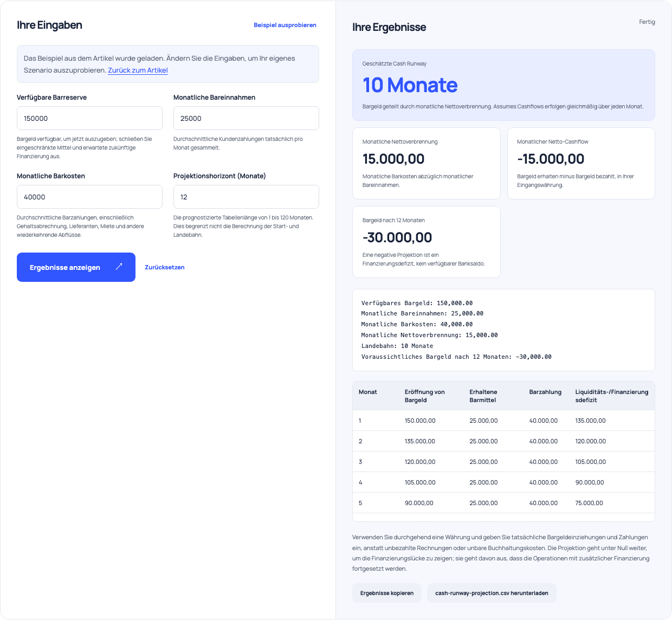672x620 pixels.
Task: Click the arrow icon on Ergebnisse anzeigen
Action: (119, 267)
